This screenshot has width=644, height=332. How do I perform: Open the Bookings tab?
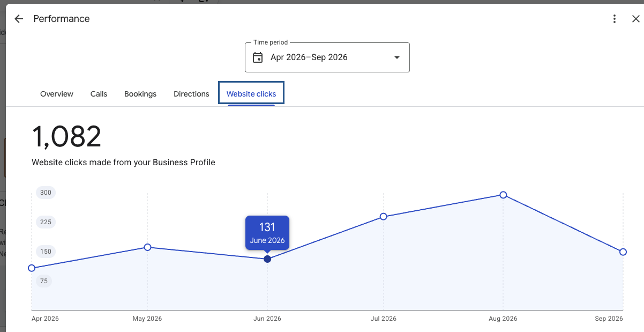140,94
